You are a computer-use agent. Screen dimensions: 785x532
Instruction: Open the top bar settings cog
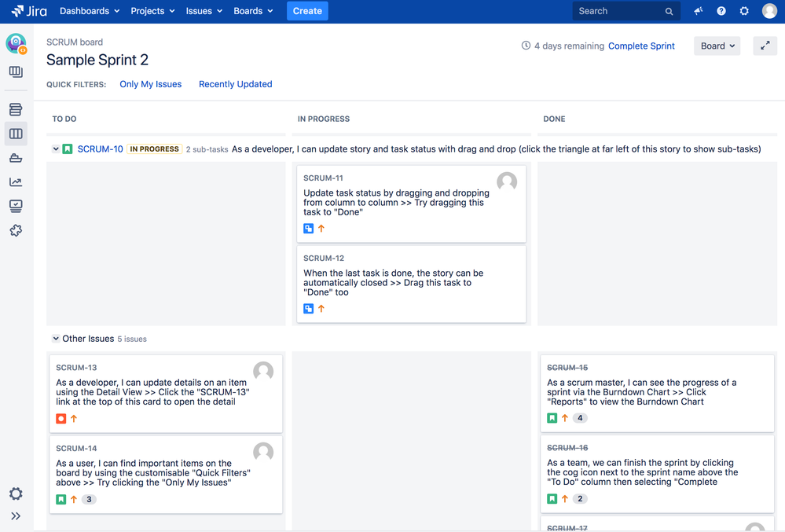coord(744,11)
